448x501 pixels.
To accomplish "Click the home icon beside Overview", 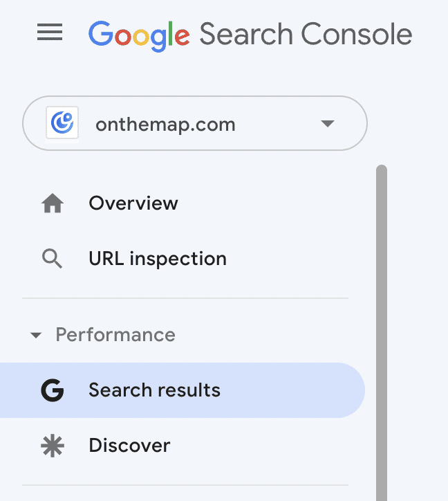I will [x=53, y=203].
